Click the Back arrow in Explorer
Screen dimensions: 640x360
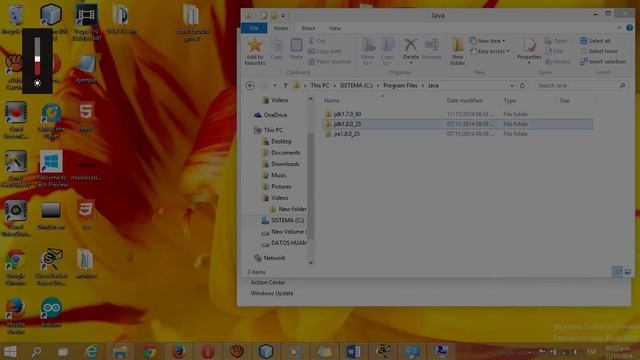pyautogui.click(x=251, y=86)
